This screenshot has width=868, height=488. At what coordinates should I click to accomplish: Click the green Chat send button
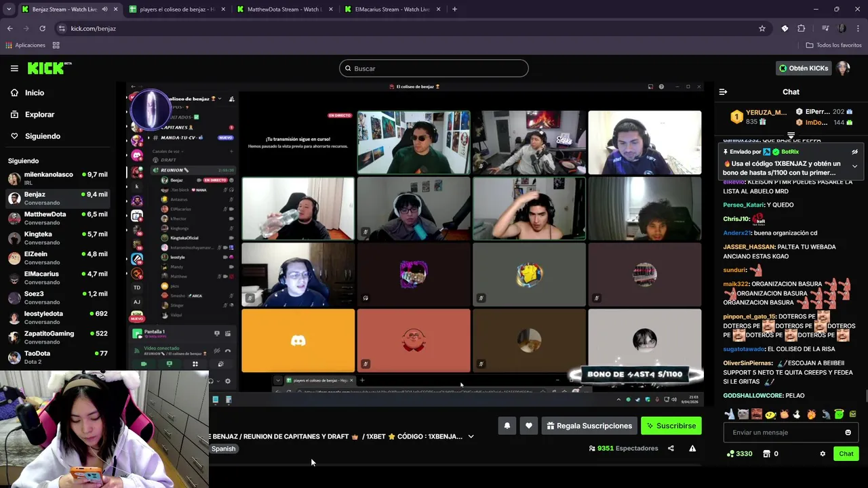tap(846, 453)
